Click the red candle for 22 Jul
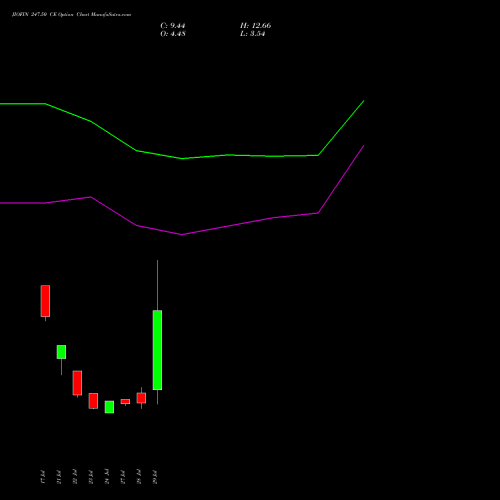Viewport: 500px width, 500px height. tap(77, 383)
